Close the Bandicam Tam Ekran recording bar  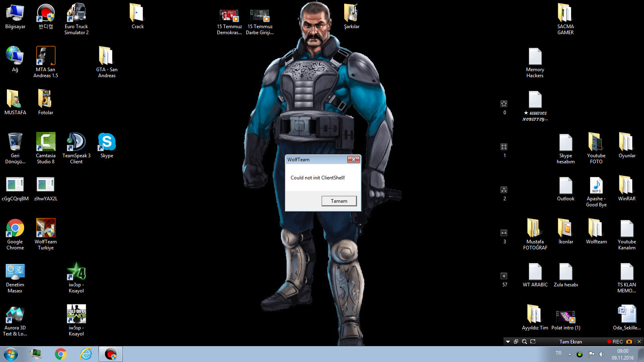(639, 341)
